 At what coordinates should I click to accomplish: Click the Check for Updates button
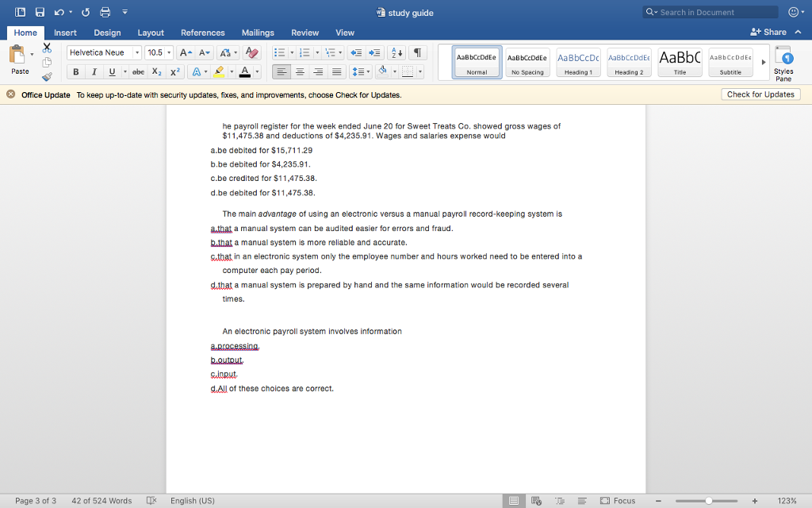(760, 94)
